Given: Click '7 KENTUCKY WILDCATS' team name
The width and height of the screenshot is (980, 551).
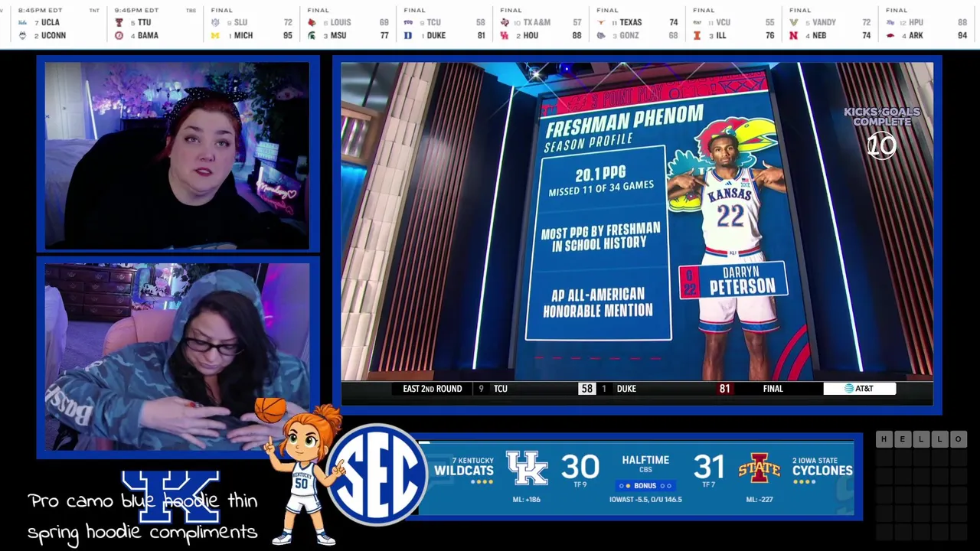Looking at the screenshot, I should tap(464, 467).
